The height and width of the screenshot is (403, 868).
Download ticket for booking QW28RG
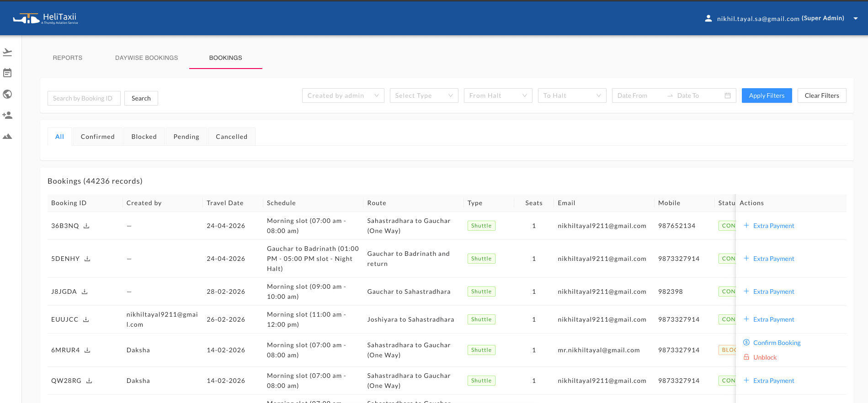(89, 381)
